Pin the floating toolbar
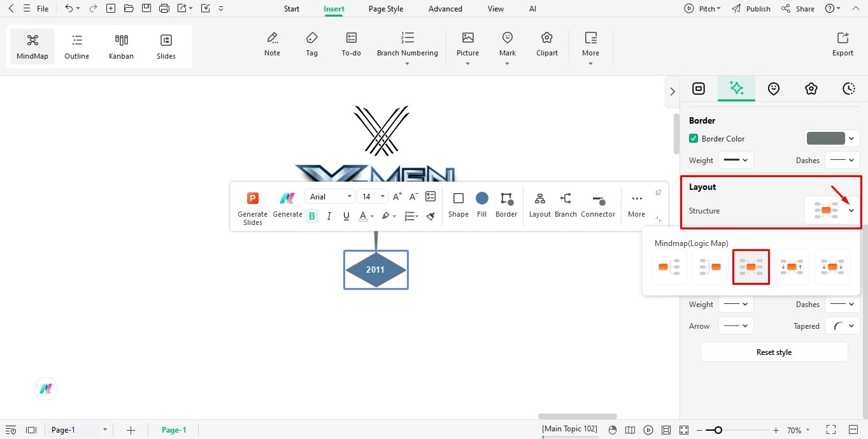The width and height of the screenshot is (868, 439). point(658,193)
